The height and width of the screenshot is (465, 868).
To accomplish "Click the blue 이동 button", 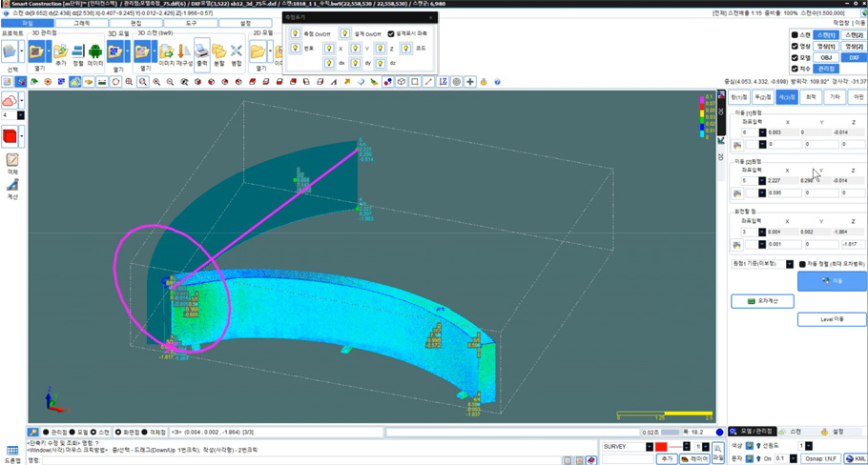I will tap(832, 281).
